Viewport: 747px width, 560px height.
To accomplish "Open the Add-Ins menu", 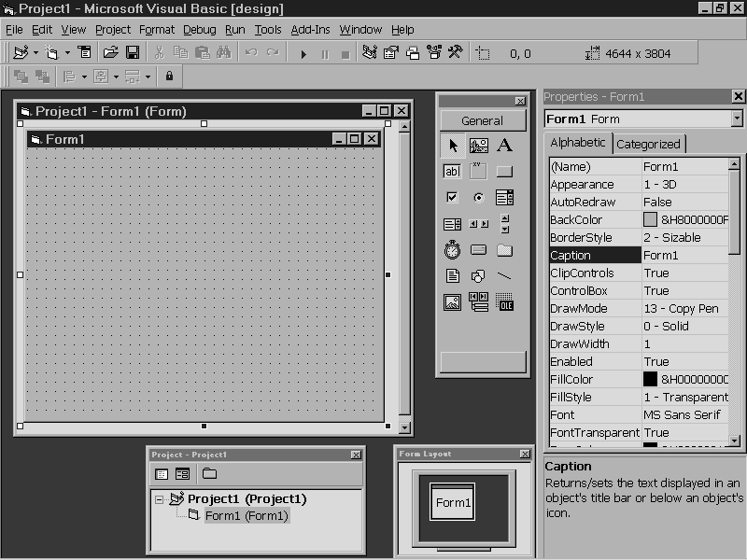I will pyautogui.click(x=310, y=30).
